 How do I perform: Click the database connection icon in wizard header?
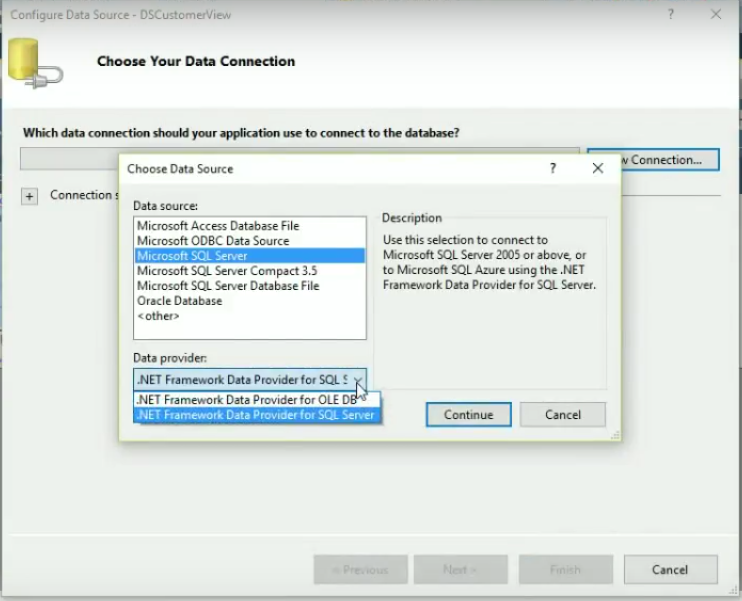(35, 63)
